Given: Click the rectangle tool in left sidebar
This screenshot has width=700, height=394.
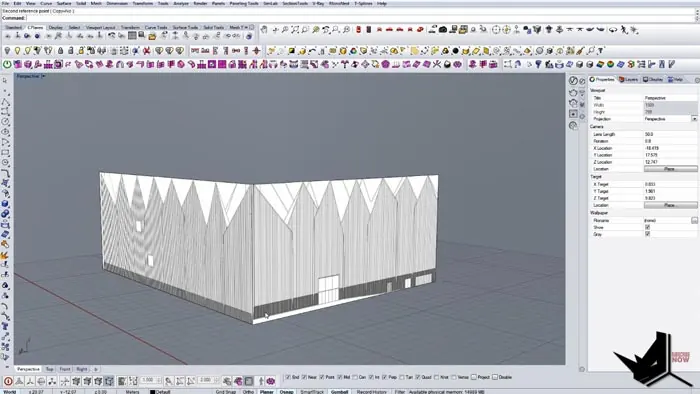Looking at the screenshot, I should tap(5, 152).
